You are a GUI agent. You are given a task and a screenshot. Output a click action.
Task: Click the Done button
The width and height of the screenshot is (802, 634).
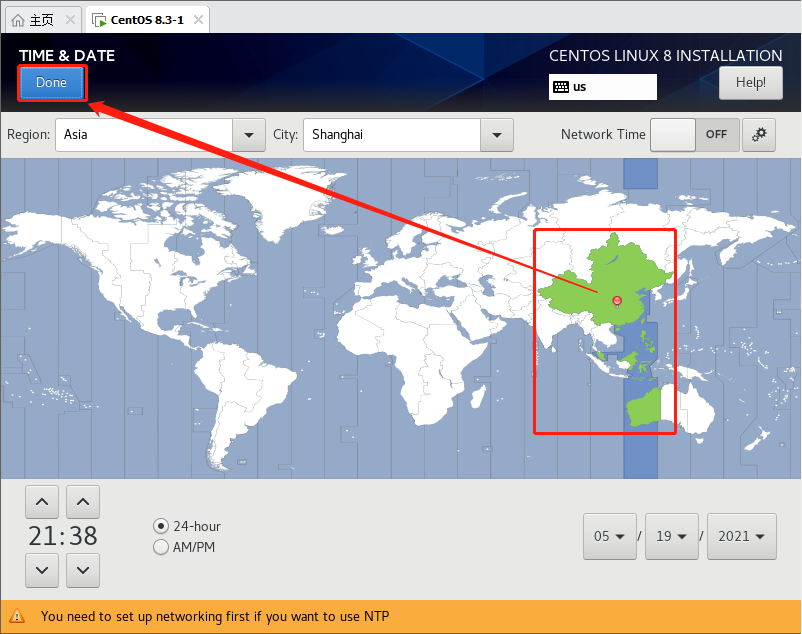click(x=52, y=82)
